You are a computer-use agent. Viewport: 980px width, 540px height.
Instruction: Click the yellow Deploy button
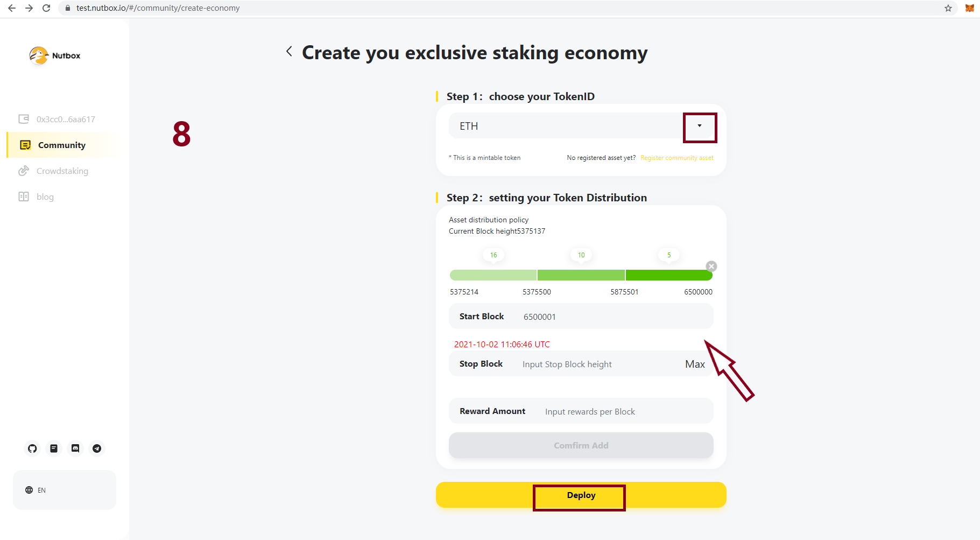click(x=581, y=495)
